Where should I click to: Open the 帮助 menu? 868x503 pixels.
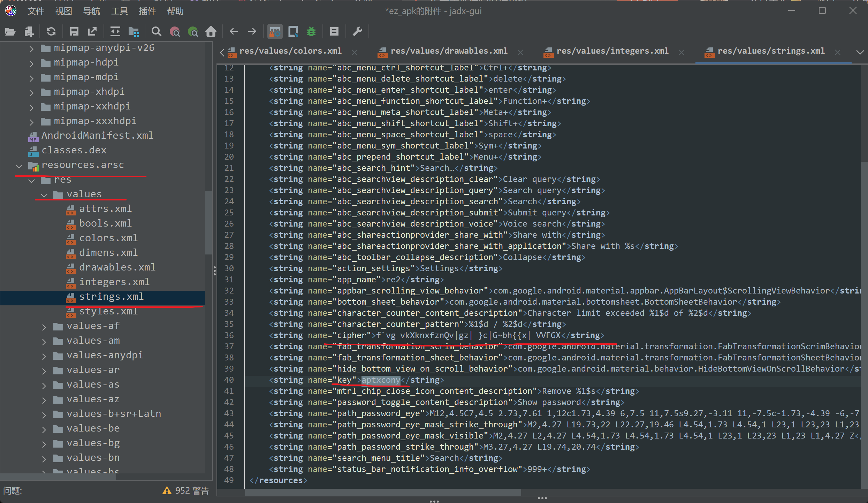175,11
